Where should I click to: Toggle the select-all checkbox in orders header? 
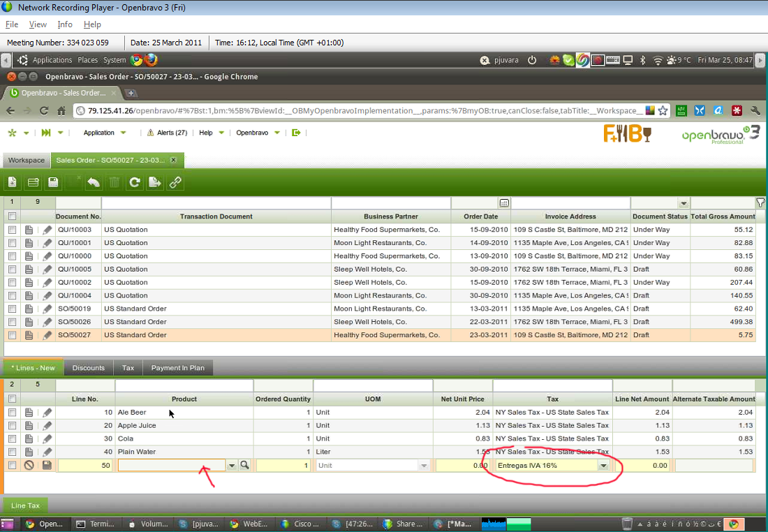point(13,216)
